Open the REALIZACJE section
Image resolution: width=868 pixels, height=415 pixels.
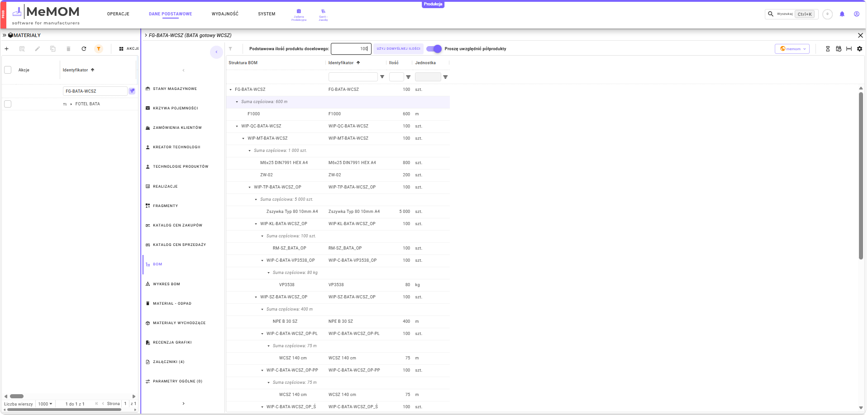point(165,186)
